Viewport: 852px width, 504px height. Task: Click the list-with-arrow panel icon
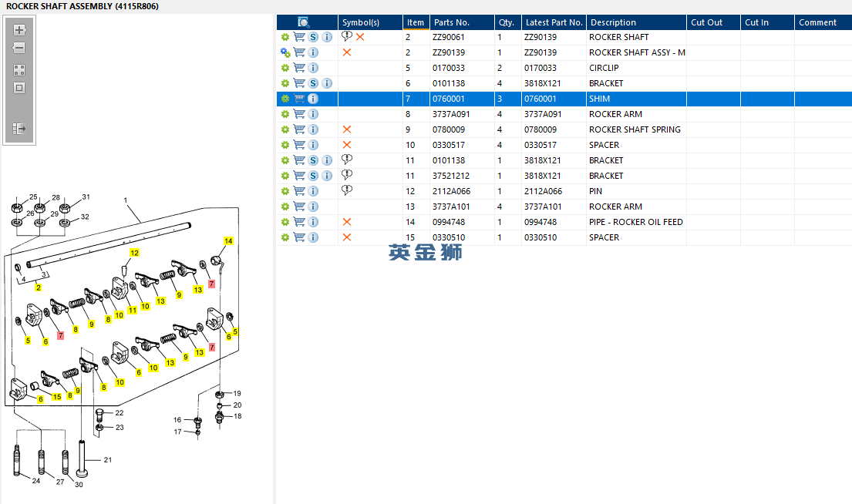point(19,129)
